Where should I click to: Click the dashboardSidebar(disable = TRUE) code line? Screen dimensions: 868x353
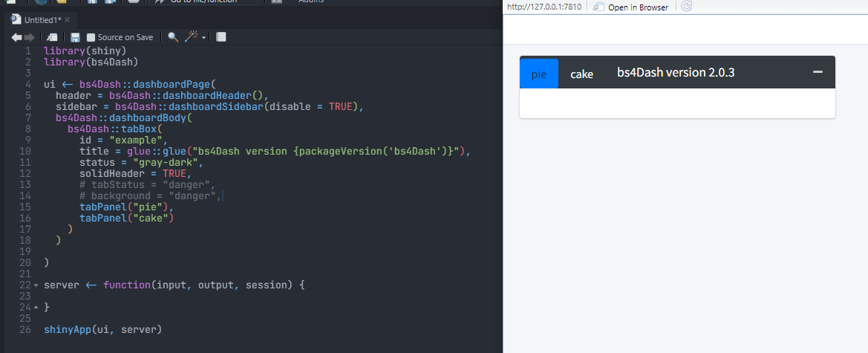click(x=210, y=106)
